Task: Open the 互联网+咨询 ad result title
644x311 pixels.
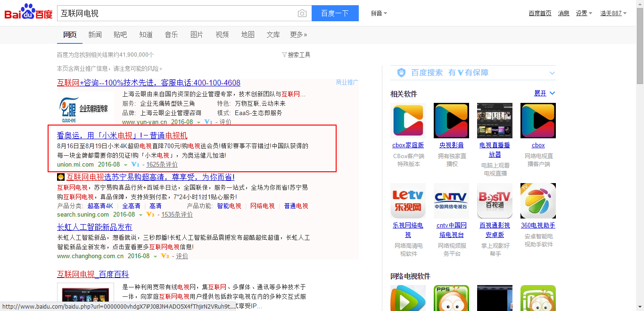Action: pyautogui.click(x=149, y=83)
